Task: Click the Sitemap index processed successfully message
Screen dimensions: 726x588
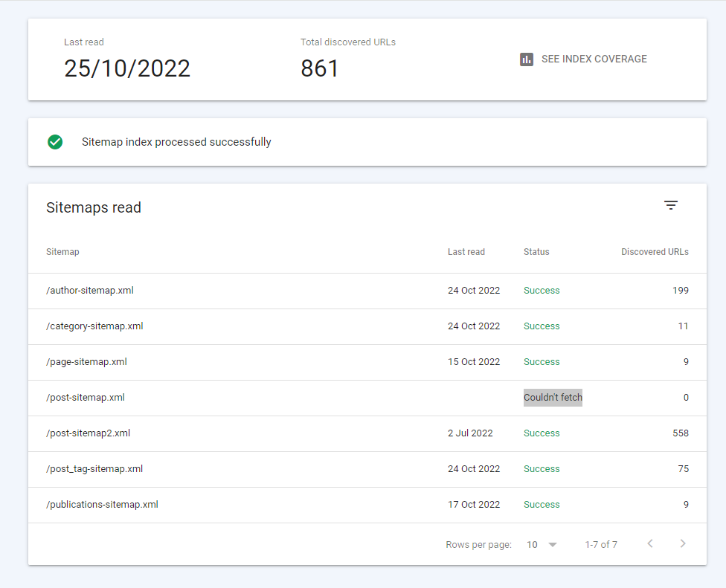Action: [x=176, y=142]
